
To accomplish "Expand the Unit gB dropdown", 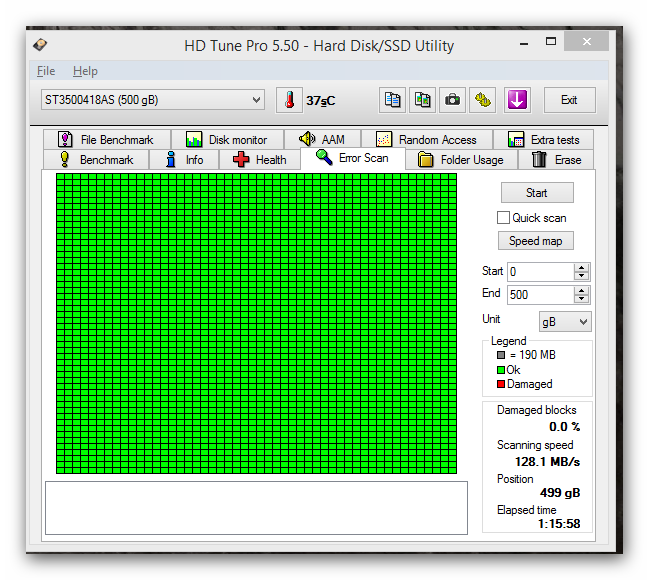I will (565, 322).
